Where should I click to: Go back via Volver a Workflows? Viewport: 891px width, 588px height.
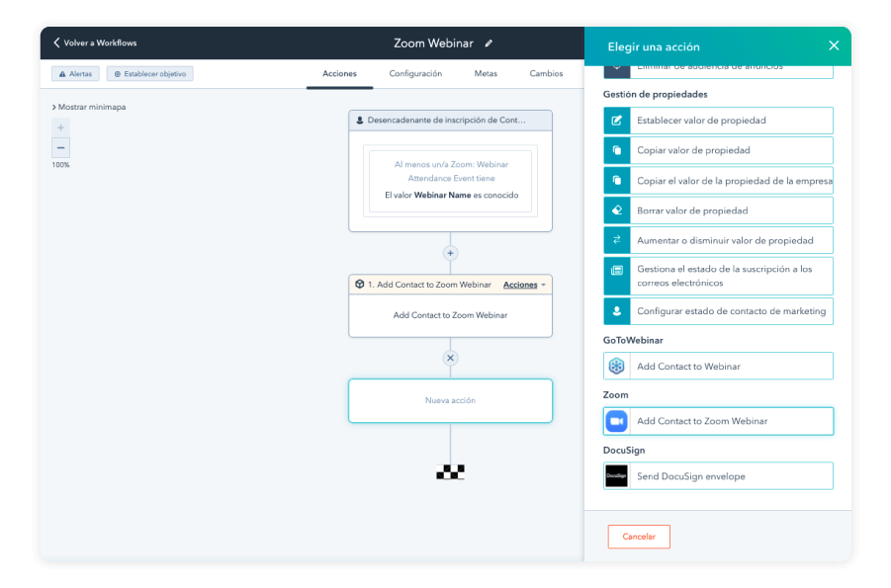95,42
